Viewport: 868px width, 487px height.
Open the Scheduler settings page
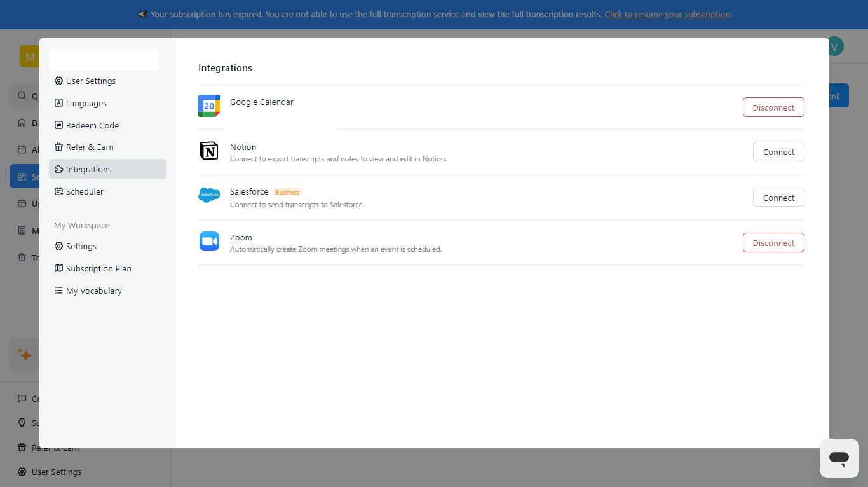click(x=107, y=191)
